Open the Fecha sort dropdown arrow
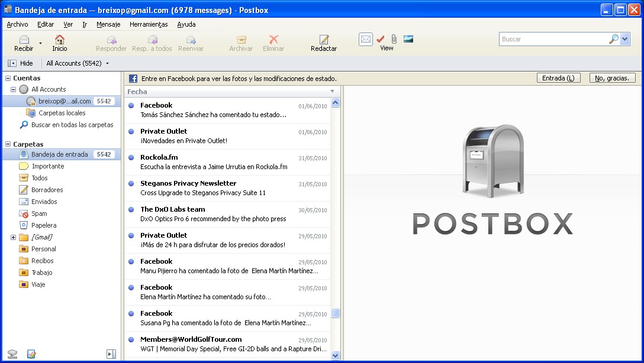 pyautogui.click(x=332, y=92)
